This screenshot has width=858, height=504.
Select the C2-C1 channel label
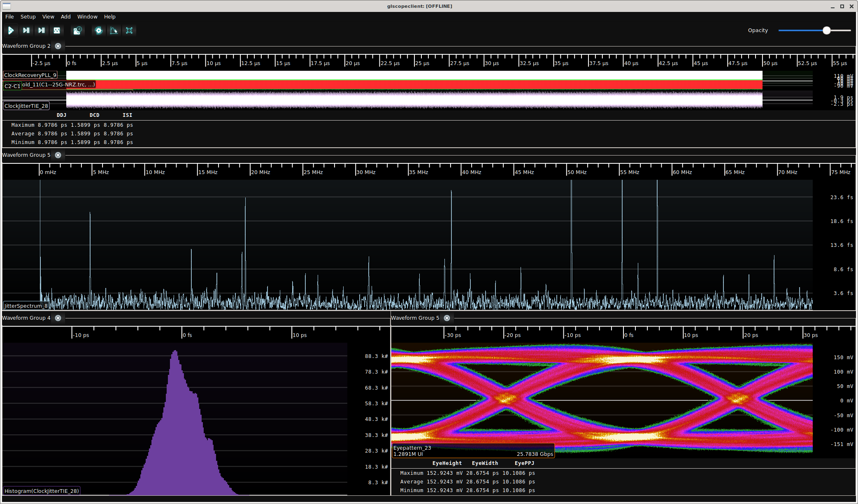pos(12,86)
